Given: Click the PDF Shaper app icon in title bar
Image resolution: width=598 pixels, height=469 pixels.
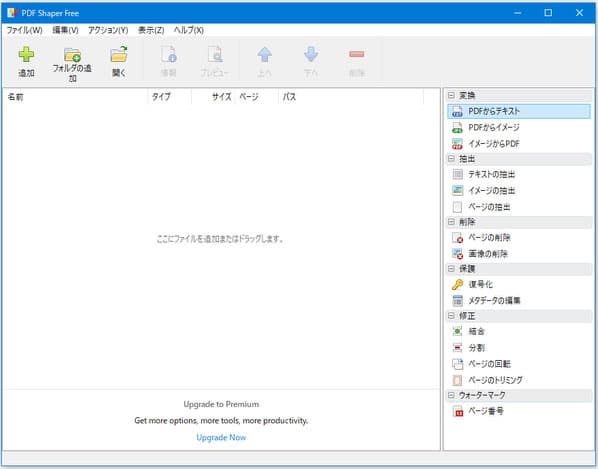Looking at the screenshot, I should (x=12, y=13).
